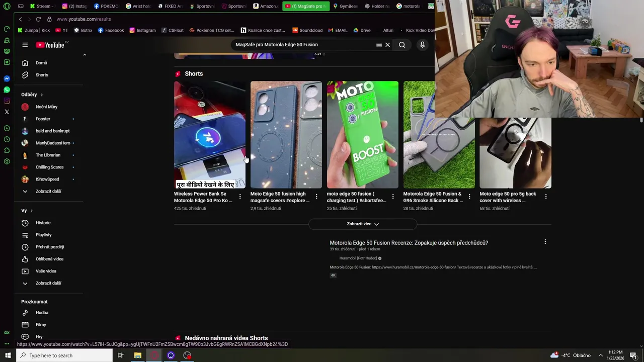Click the YouTube logo
Screen dimensions: 644x362
click(50, 45)
